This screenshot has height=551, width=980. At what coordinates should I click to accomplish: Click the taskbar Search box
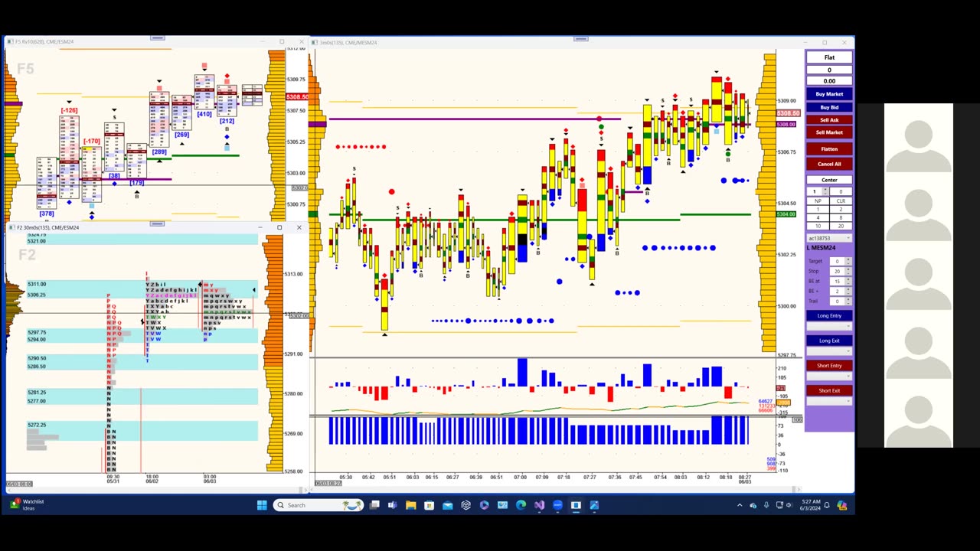318,505
